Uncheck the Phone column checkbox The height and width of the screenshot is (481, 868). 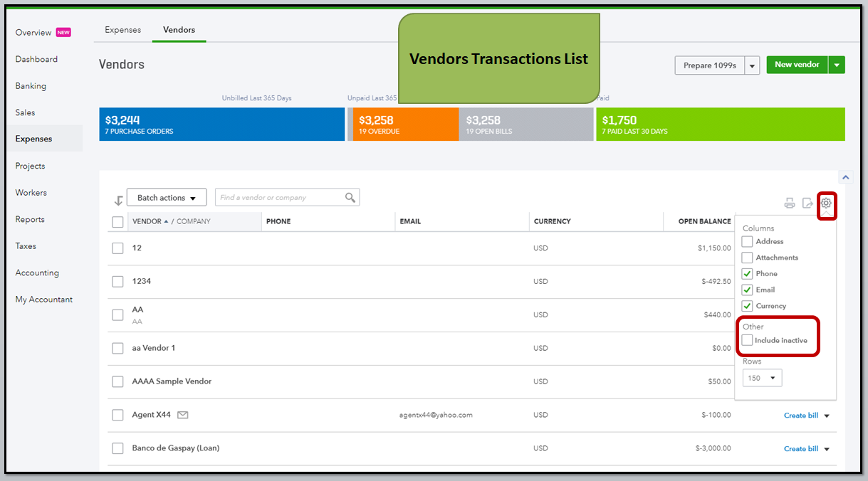747,274
